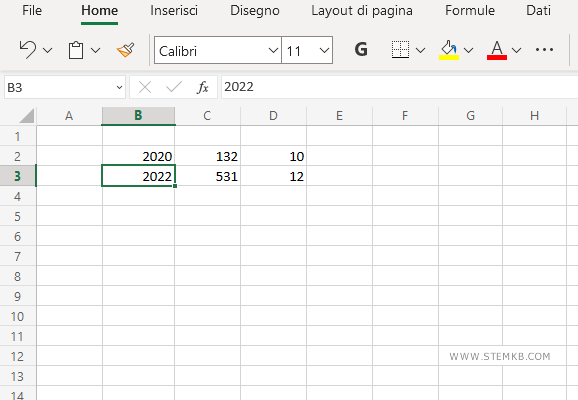Viewport: 578px width, 400px height.
Task: Click cell containing 2020
Action: pyautogui.click(x=139, y=156)
